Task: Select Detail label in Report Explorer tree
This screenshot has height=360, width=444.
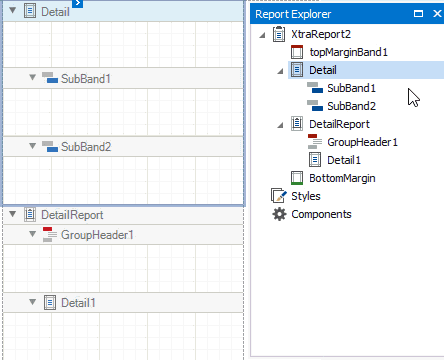Action: (x=323, y=70)
